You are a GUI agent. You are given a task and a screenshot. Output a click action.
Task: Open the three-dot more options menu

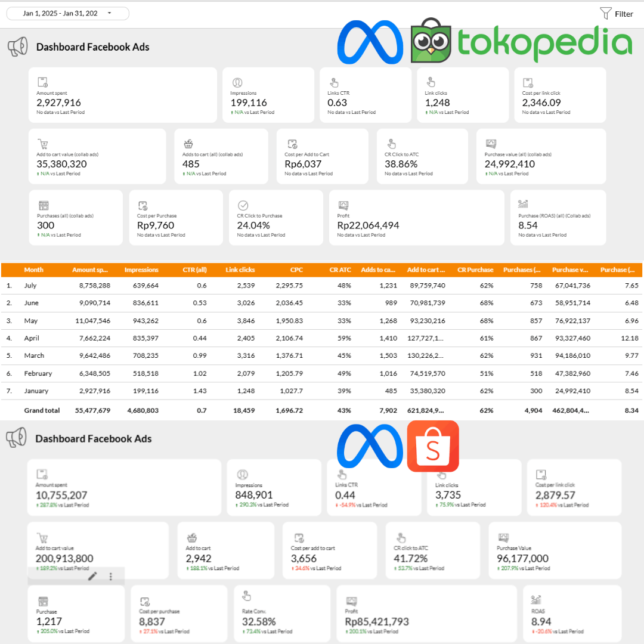pos(110,577)
